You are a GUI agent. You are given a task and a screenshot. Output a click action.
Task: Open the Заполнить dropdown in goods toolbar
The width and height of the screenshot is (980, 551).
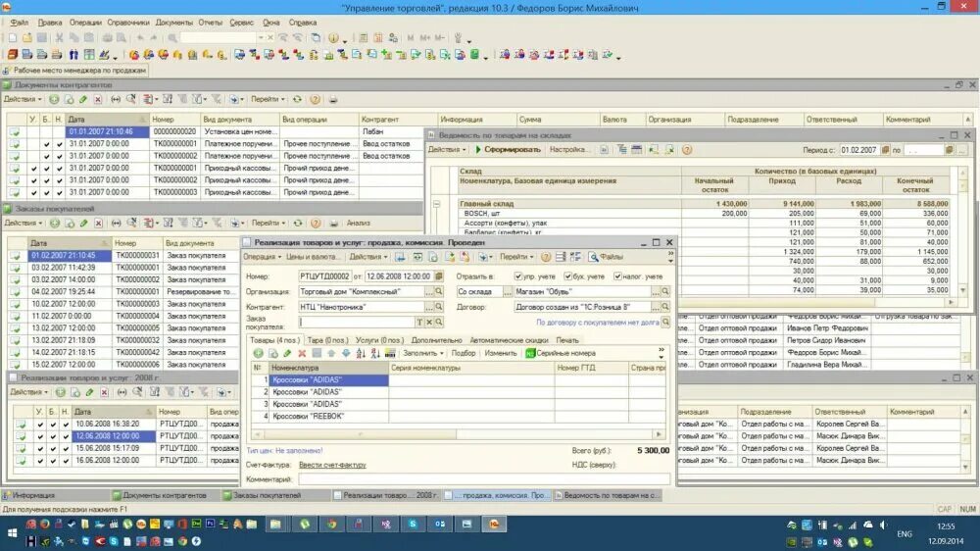point(423,353)
